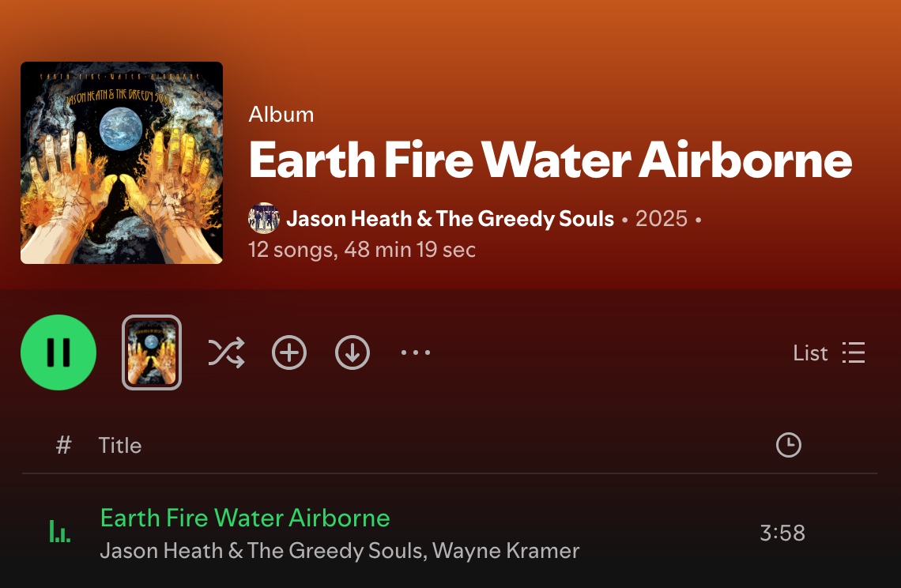The height and width of the screenshot is (588, 901).
Task: Open the List view options dropdown
Action: tap(828, 352)
